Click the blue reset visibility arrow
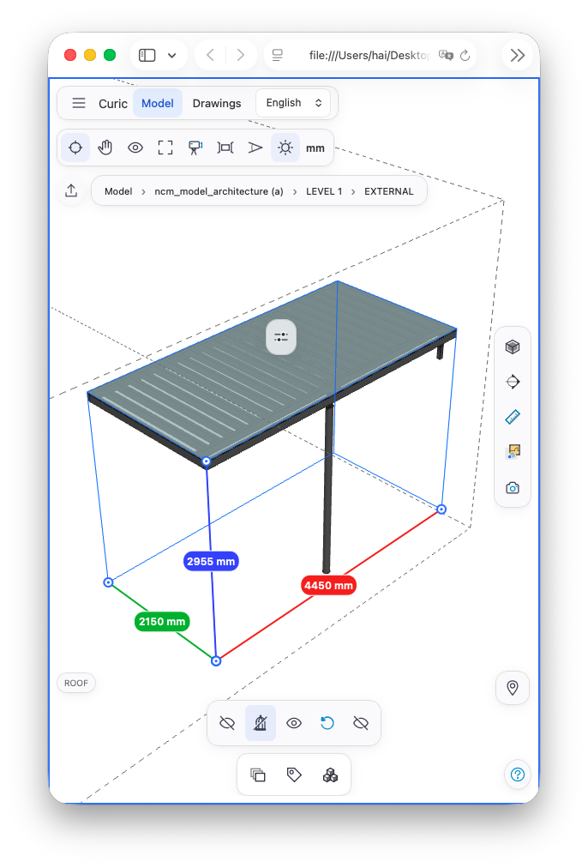The image size is (588, 868). point(327,723)
